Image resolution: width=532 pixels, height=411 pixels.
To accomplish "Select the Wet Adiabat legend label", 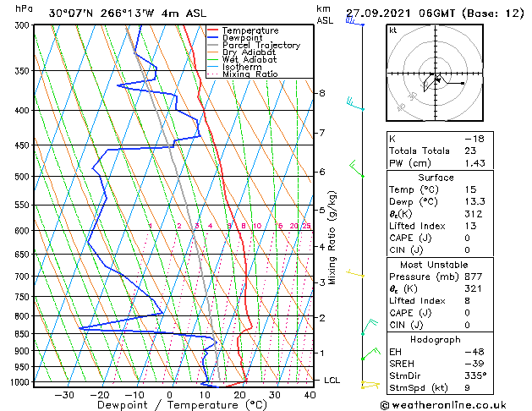I will pos(250,60).
